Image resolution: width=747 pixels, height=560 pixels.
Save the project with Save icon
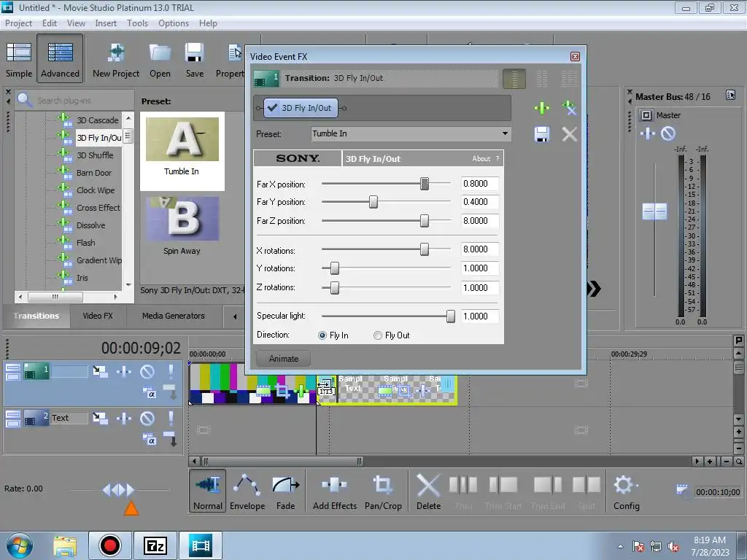point(194,60)
